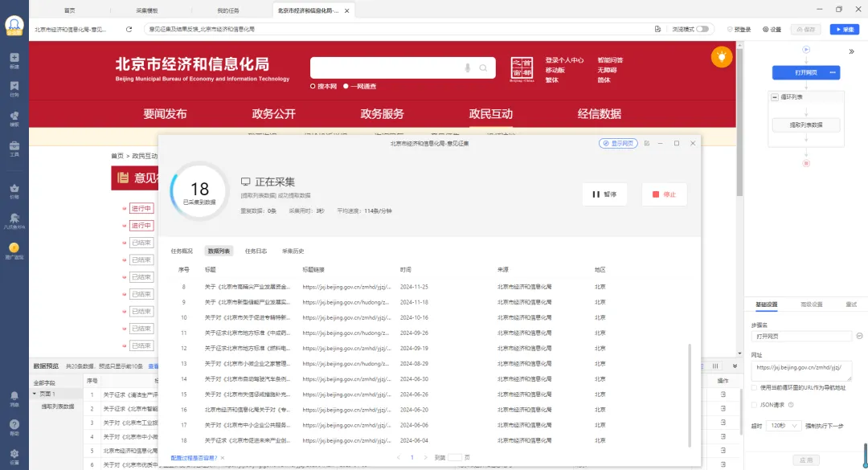
Task: Click the circle icon beside 步骤名 field
Action: [859, 336]
